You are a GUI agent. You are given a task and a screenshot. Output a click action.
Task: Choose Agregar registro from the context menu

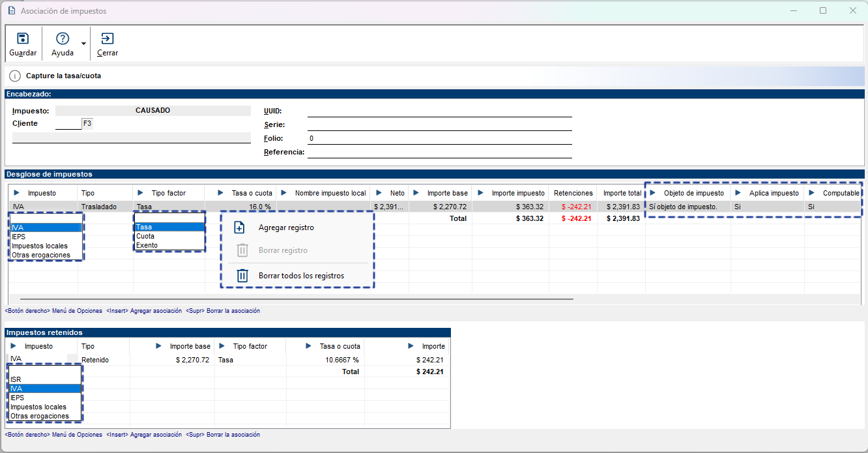tap(286, 227)
